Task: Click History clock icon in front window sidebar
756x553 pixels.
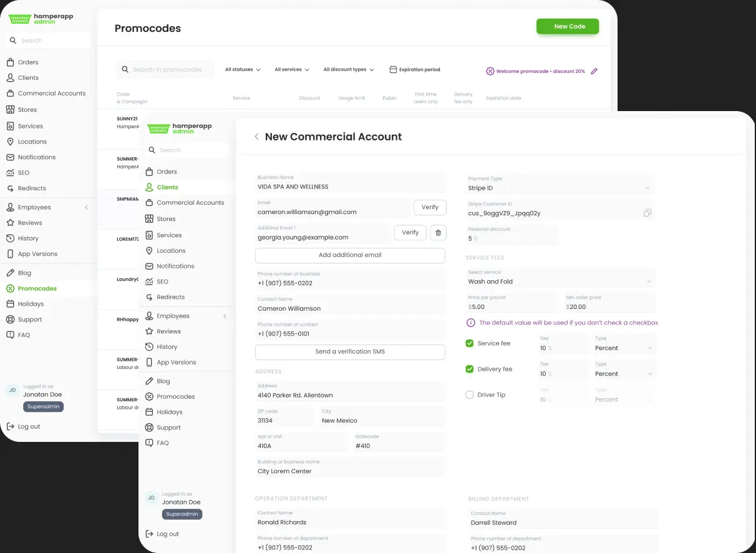Action: coord(149,347)
